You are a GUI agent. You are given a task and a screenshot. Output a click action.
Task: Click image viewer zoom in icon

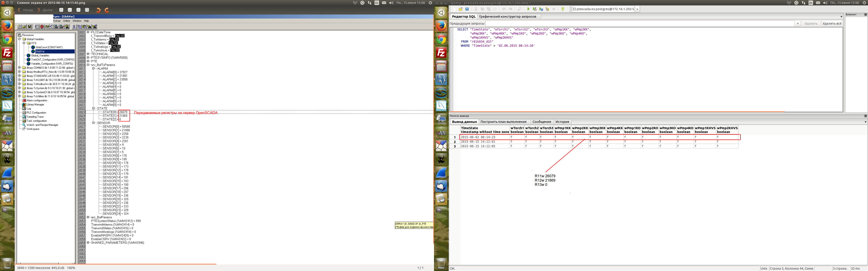point(61,10)
